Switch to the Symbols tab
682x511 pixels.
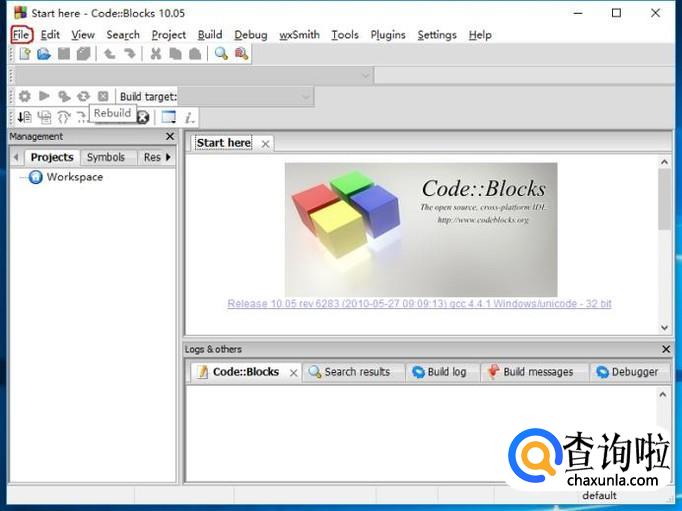coord(106,157)
